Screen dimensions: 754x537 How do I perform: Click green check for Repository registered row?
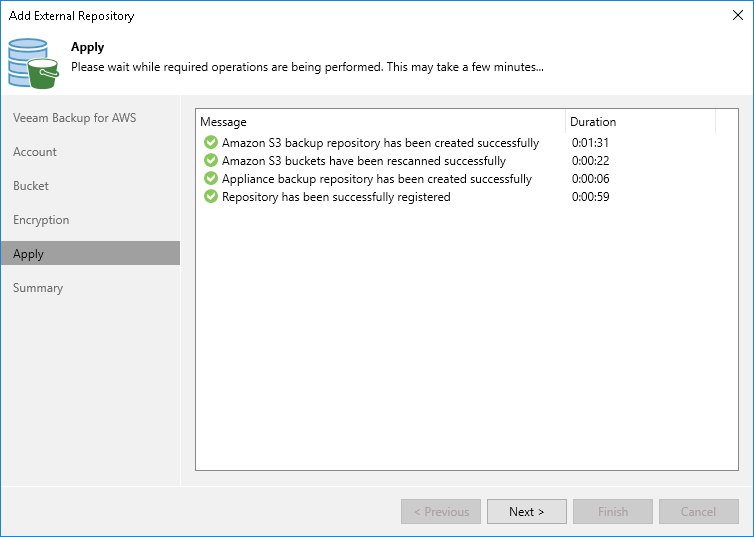(x=210, y=197)
